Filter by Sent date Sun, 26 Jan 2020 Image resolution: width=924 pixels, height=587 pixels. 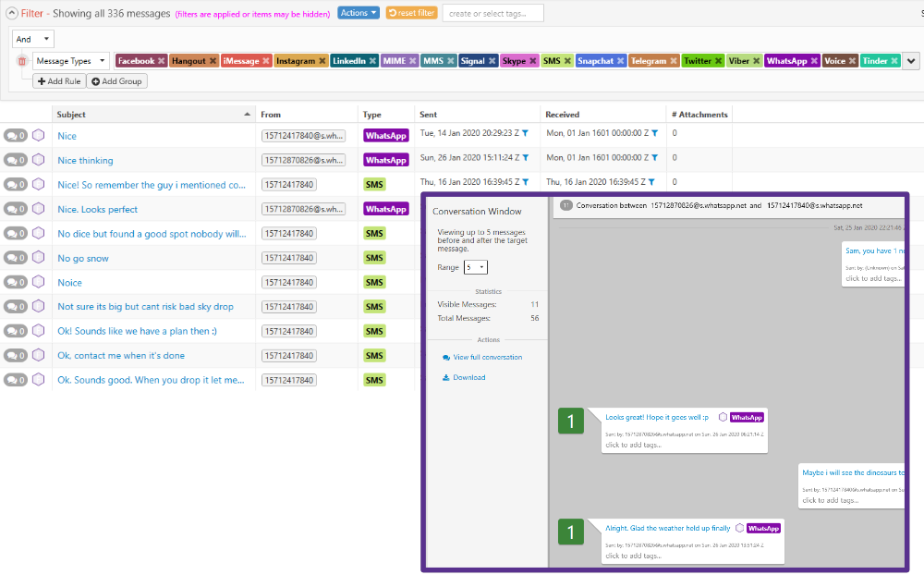pos(526,157)
